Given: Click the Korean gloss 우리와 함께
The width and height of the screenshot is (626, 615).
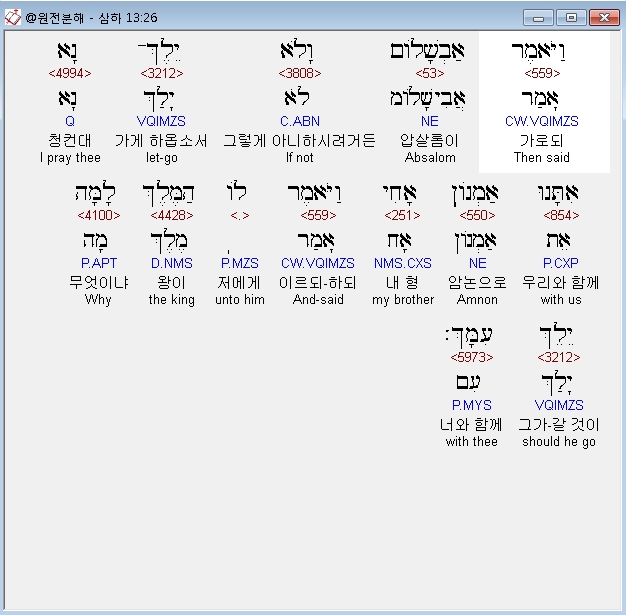Looking at the screenshot, I should [561, 283].
